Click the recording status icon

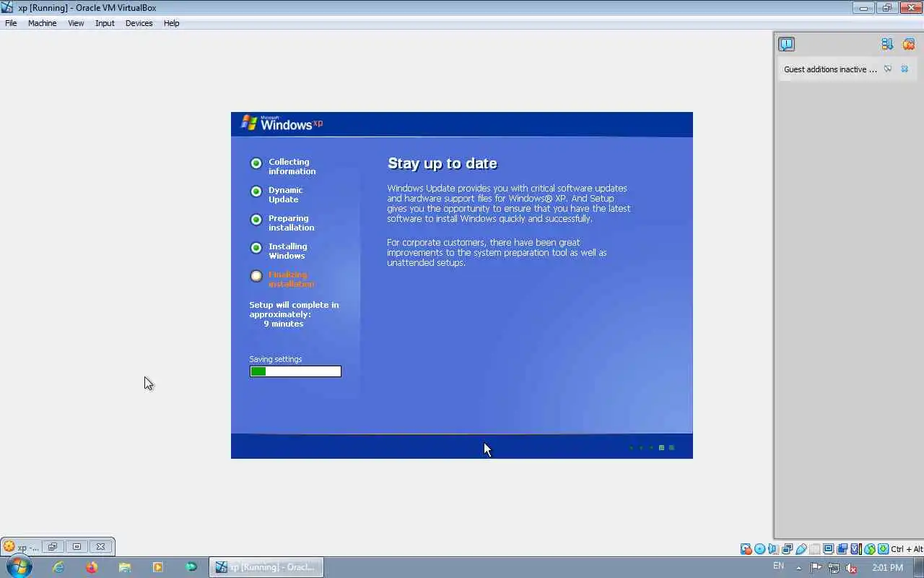tap(842, 549)
